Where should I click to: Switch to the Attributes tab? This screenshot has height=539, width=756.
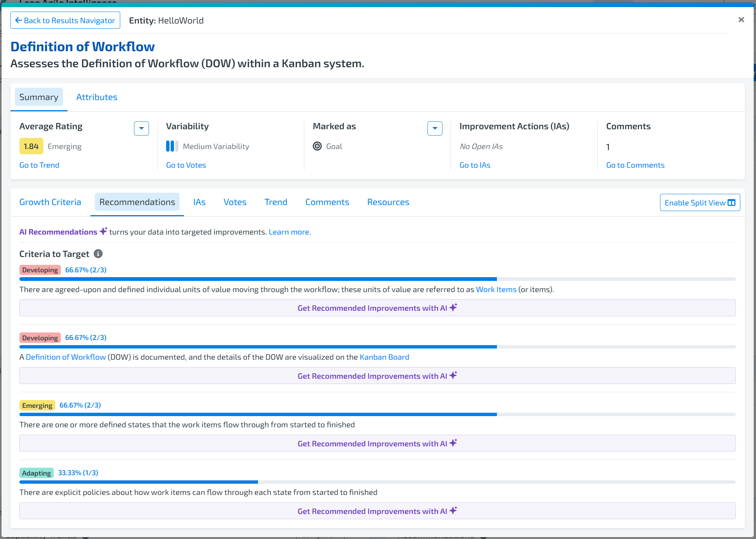[97, 97]
